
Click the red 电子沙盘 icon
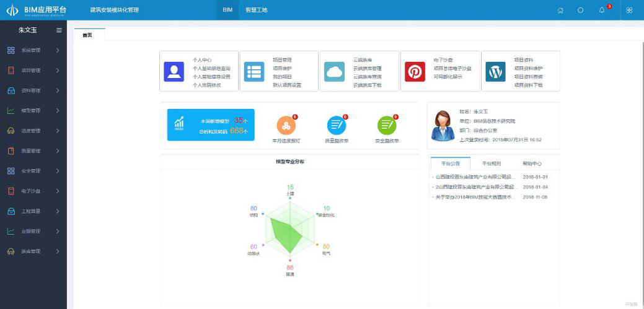pos(415,71)
